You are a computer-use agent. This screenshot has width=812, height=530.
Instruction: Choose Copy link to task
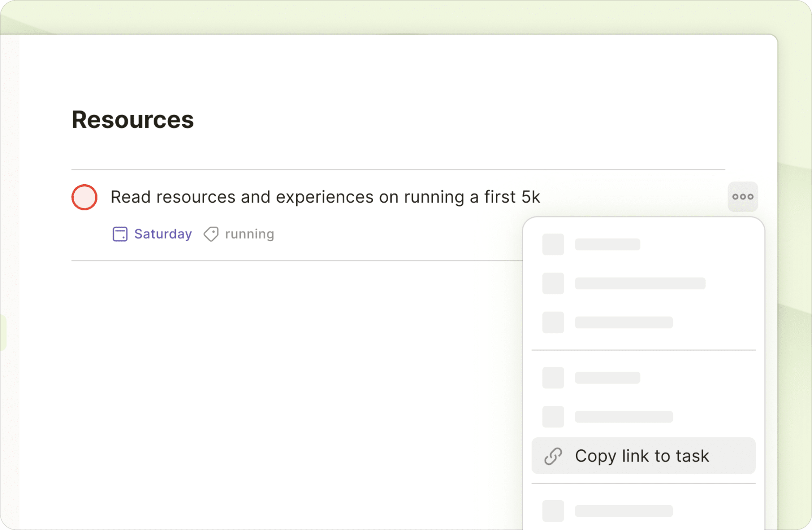pos(642,456)
